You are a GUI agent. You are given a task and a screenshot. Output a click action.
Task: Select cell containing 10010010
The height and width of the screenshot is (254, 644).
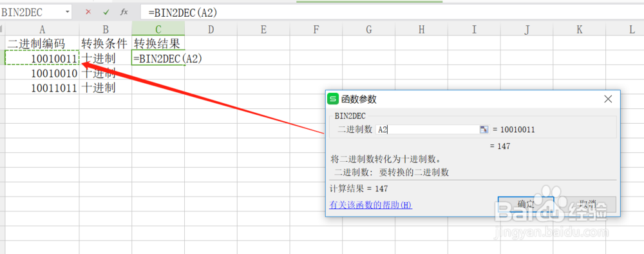click(x=42, y=73)
